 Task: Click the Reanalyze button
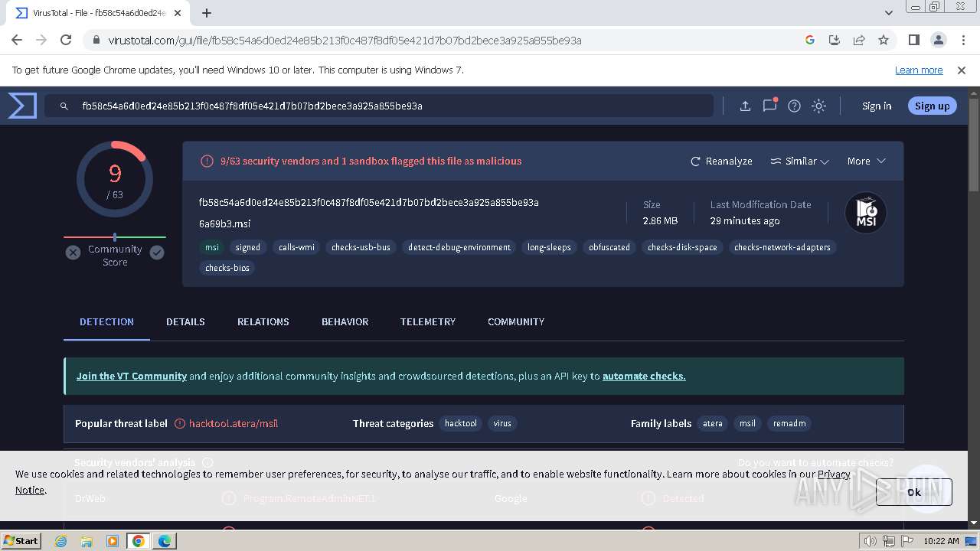tap(721, 161)
